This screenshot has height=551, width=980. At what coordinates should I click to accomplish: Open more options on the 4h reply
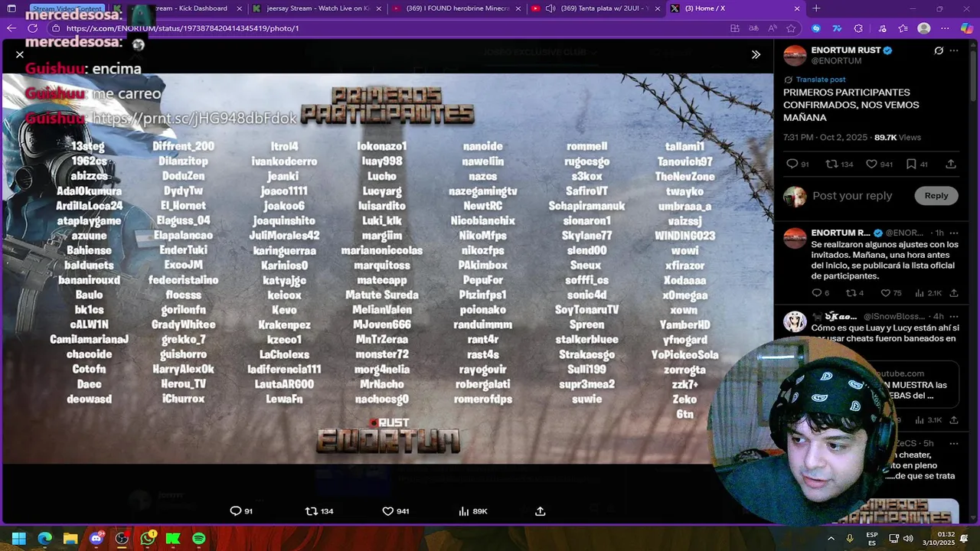click(x=954, y=316)
